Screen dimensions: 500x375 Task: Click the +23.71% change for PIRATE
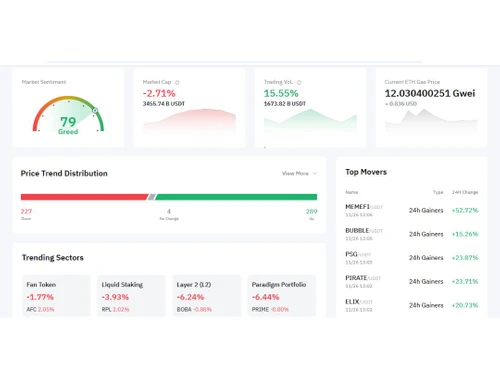coord(465,281)
